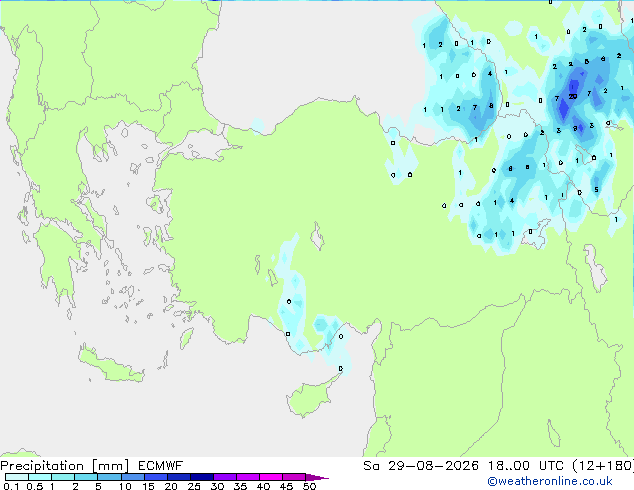Screen dimensions: 634x490
Task: Select the 5–10 mm legend color box
Action: coord(110,477)
